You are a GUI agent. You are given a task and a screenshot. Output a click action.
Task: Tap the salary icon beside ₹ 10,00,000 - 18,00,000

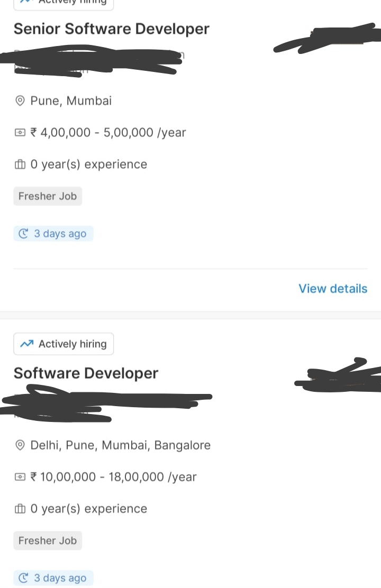[20, 477]
